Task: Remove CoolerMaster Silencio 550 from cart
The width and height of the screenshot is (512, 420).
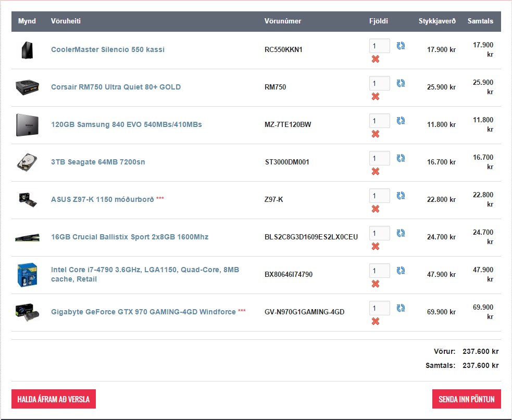Action: pos(375,59)
